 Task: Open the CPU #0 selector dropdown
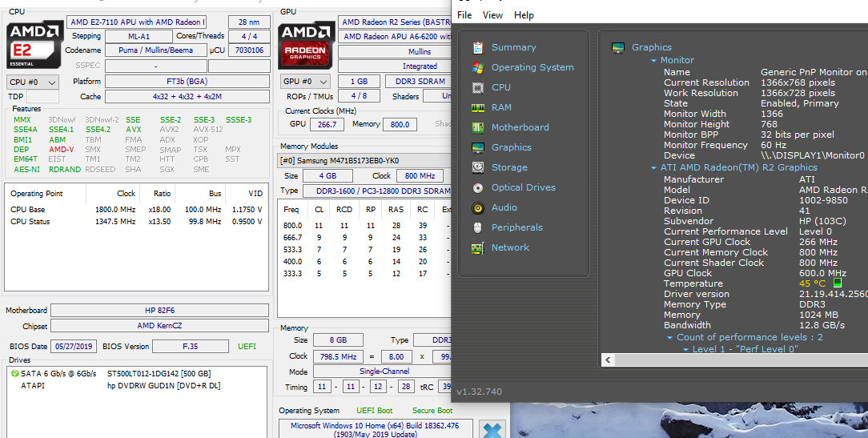point(33,82)
